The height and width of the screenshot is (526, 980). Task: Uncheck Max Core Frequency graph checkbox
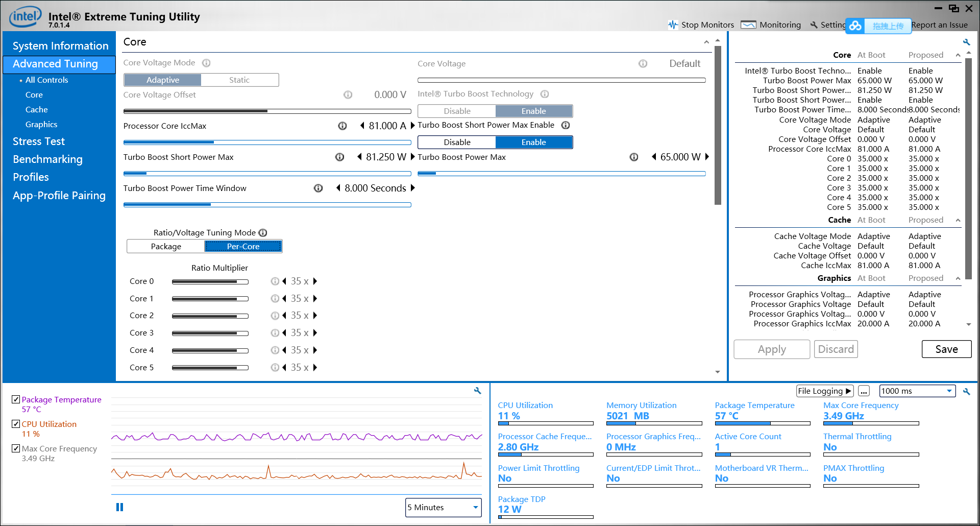pyautogui.click(x=16, y=448)
